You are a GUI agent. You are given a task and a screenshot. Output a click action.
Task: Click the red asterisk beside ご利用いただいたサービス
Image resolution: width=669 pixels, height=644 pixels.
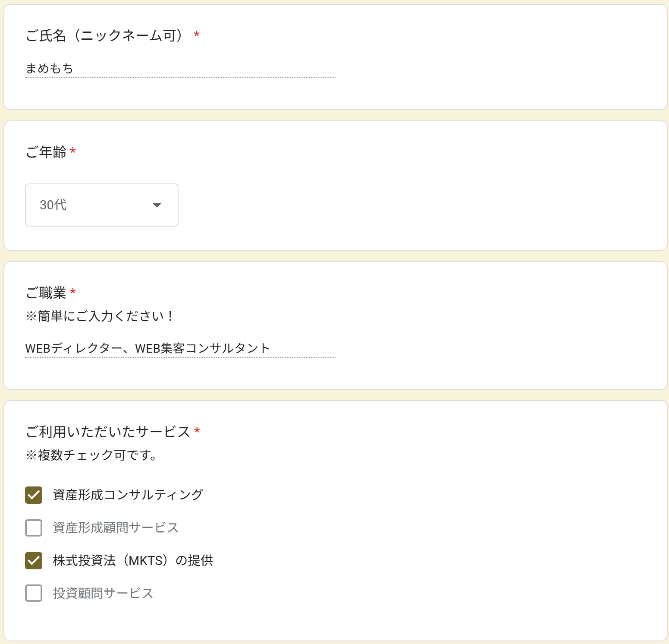click(x=197, y=431)
